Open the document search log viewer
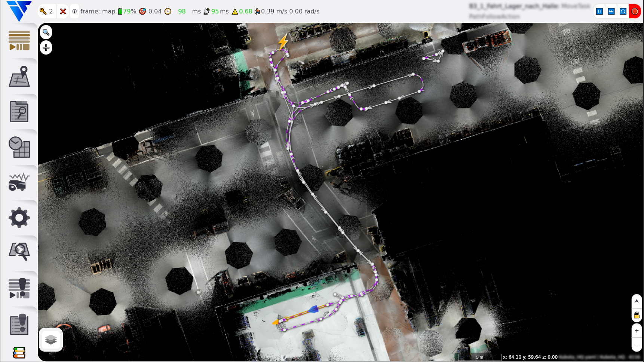Image resolution: width=644 pixels, height=362 pixels. pyautogui.click(x=19, y=111)
